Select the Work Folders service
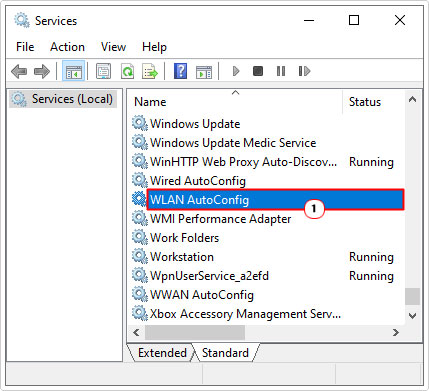The width and height of the screenshot is (429, 391). (x=184, y=238)
